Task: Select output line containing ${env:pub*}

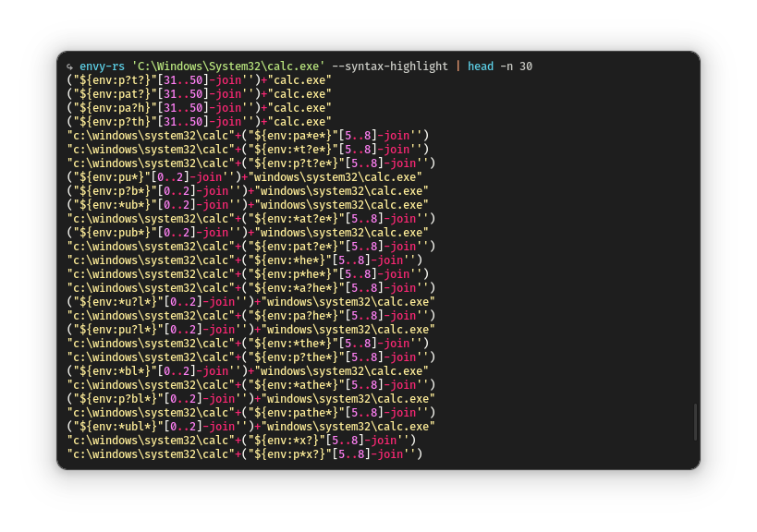Action: point(248,233)
